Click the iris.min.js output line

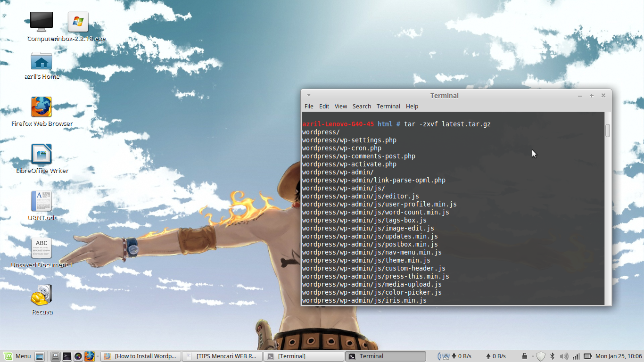(x=364, y=300)
